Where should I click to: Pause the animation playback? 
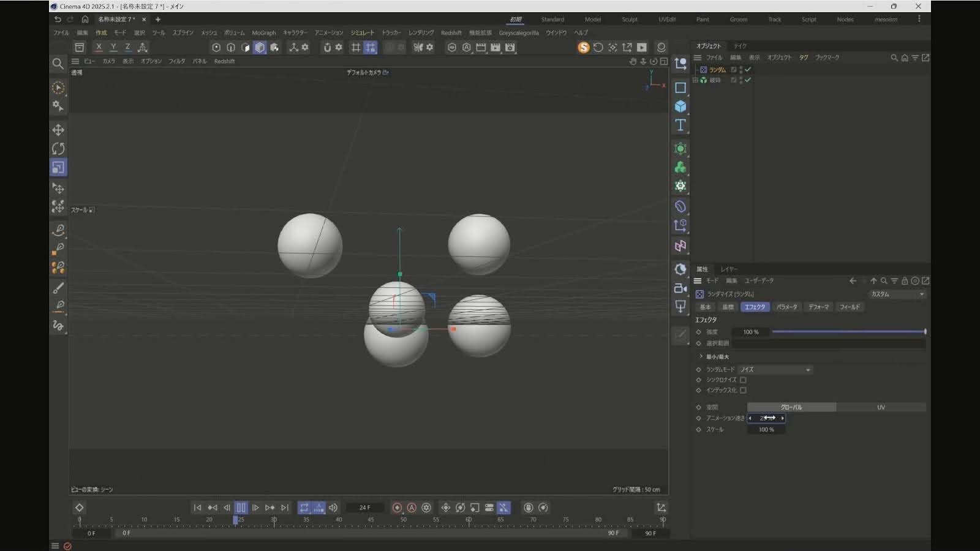[241, 508]
